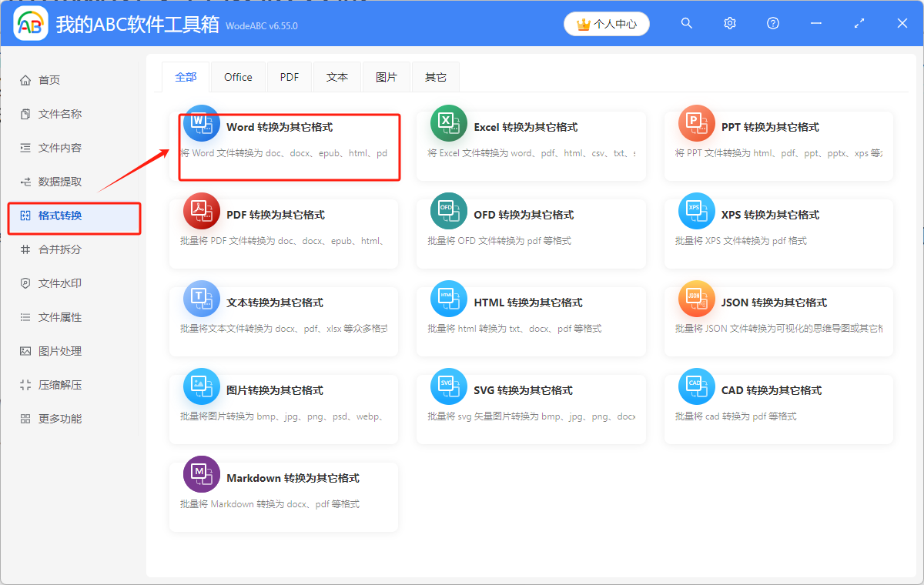Viewport: 924px width, 585px height.
Task: Open 个人中心 in the title bar
Action: click(606, 23)
